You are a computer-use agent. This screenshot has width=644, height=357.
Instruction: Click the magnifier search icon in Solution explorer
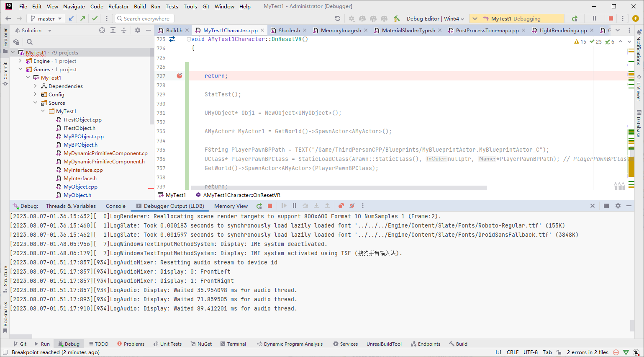[x=30, y=42]
